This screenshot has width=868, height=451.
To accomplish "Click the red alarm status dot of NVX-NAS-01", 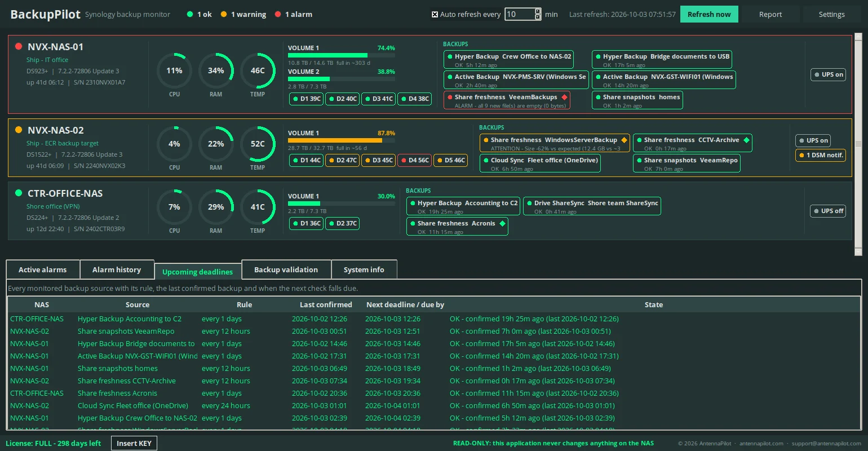I will (19, 47).
